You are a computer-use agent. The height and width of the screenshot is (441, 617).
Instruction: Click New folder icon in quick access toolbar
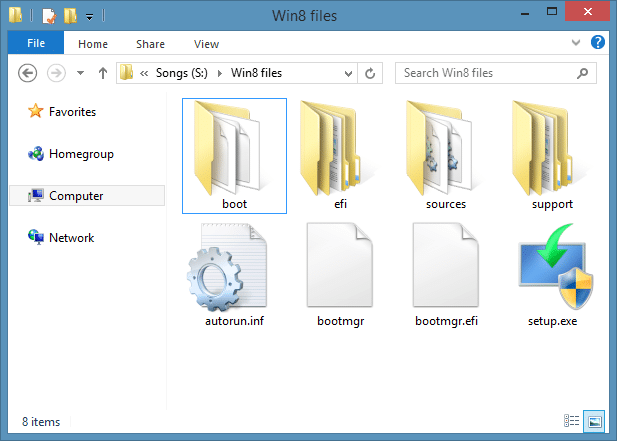coord(70,16)
